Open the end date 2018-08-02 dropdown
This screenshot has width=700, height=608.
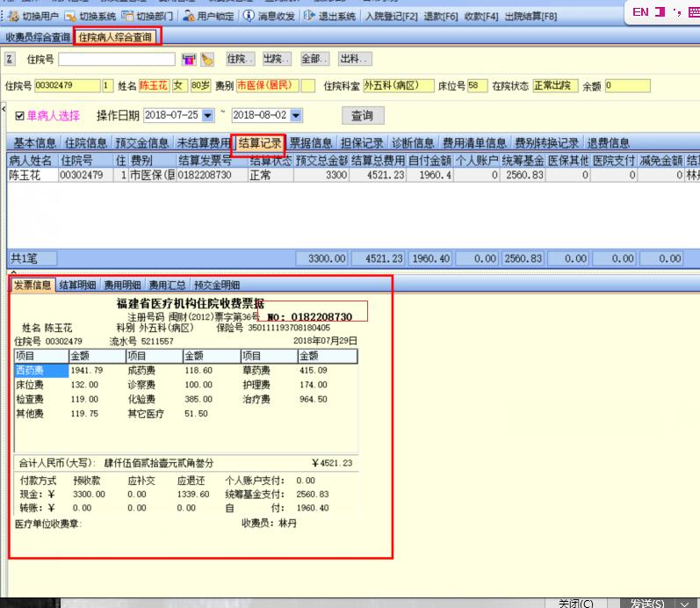coord(296,115)
